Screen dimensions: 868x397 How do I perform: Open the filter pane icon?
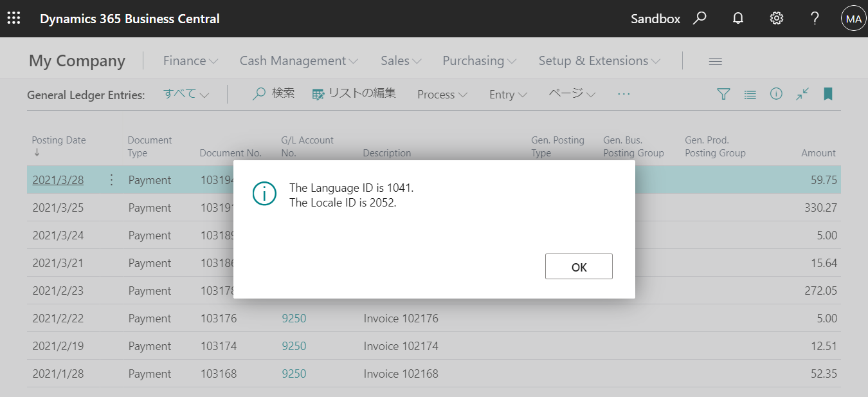[723, 94]
